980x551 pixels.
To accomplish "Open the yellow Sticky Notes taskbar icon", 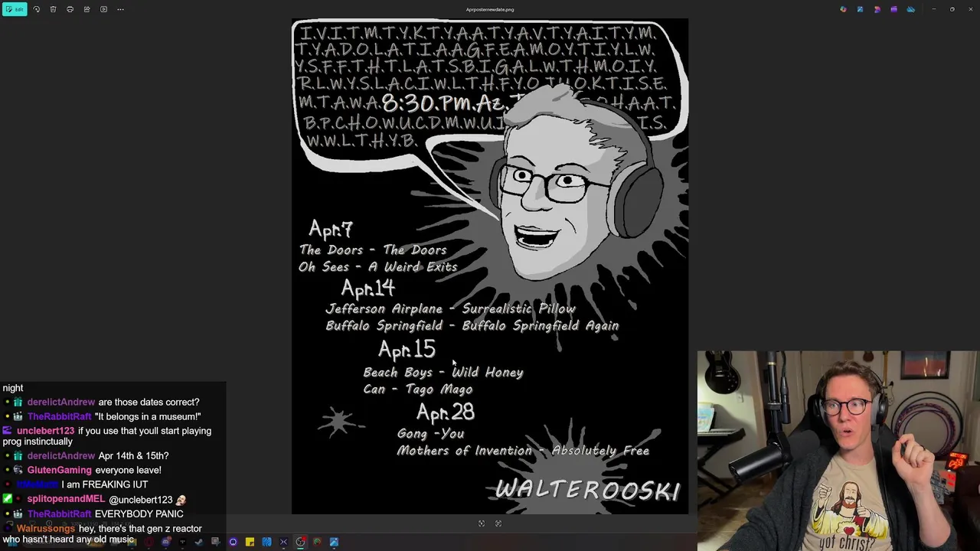I will (x=250, y=542).
